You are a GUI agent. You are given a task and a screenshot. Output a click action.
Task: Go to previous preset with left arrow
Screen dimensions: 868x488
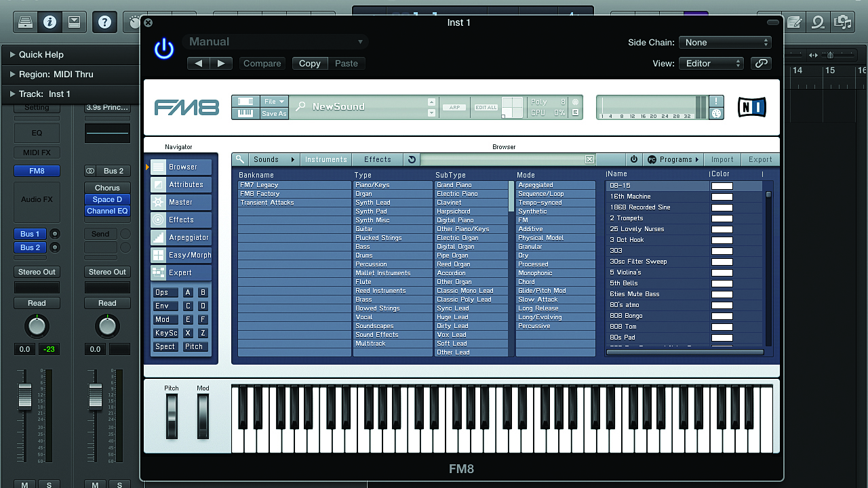(199, 63)
